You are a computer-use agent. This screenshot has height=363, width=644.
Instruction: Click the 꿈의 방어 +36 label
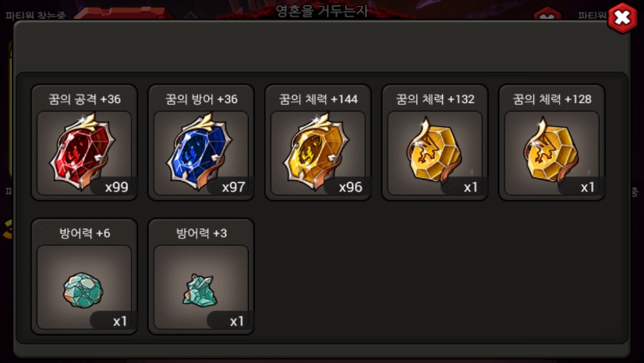pos(201,99)
